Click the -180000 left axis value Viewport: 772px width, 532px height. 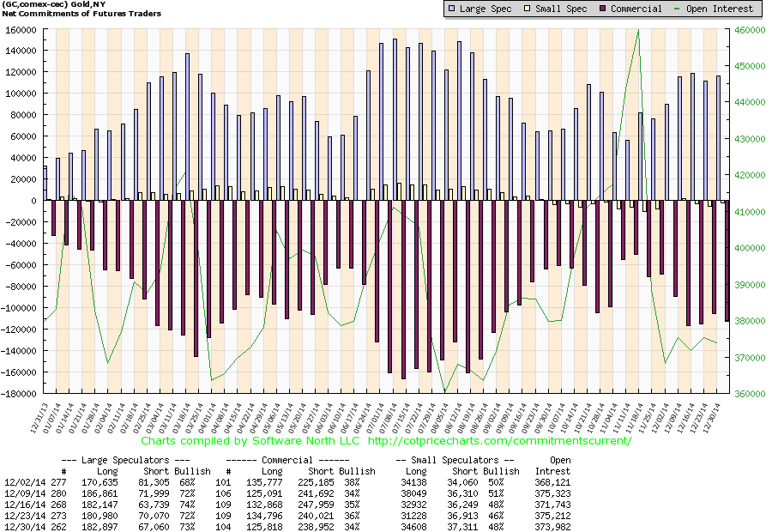(x=19, y=394)
